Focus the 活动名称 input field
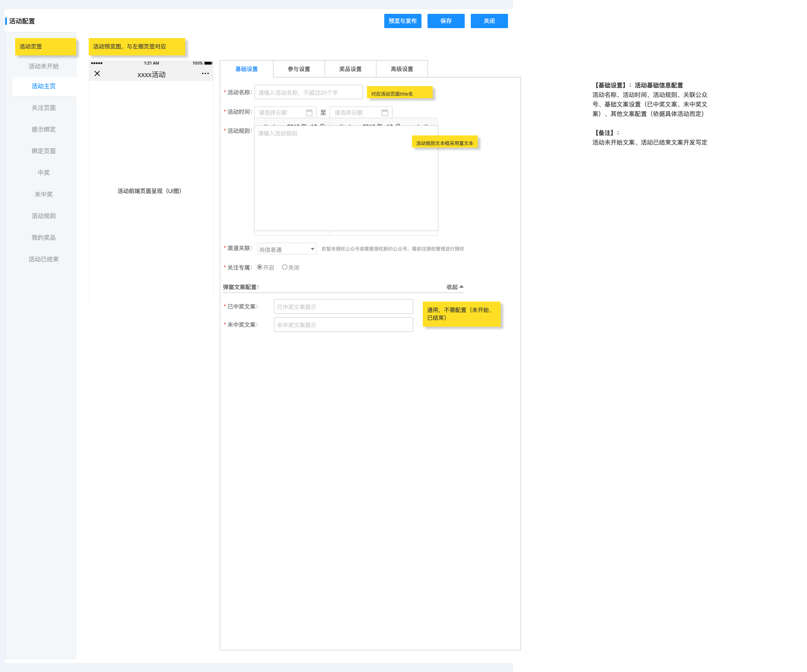 [x=309, y=92]
